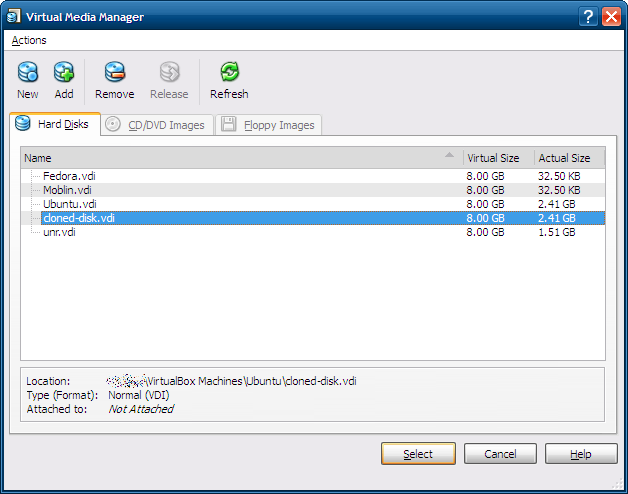Click the Refresh toolbar icon

point(229,73)
